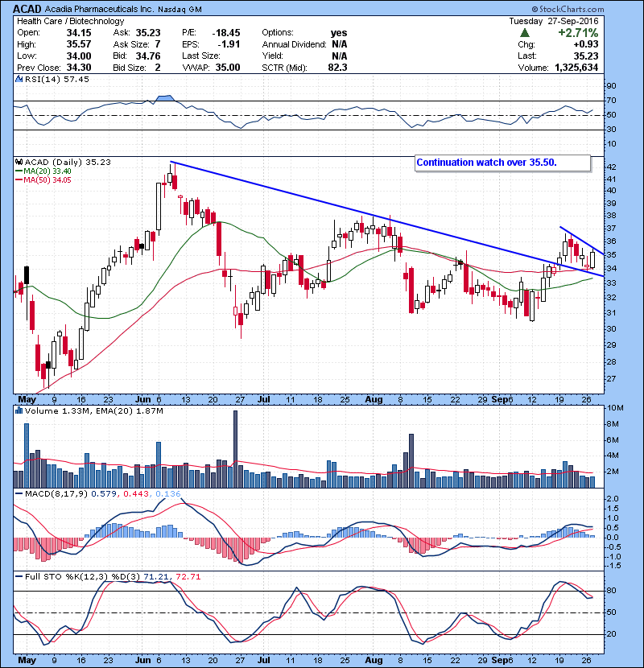Click the MACD(8,17,9) indicator label

tap(56, 494)
